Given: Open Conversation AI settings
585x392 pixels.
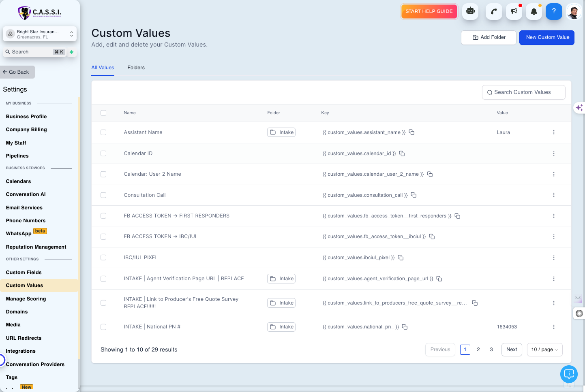Looking at the screenshot, I should (26, 194).
